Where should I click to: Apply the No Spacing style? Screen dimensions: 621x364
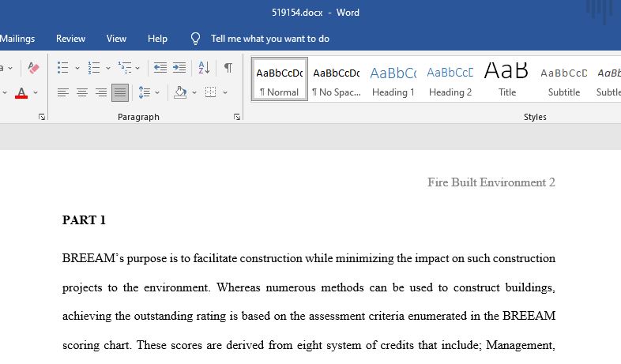pyautogui.click(x=337, y=79)
